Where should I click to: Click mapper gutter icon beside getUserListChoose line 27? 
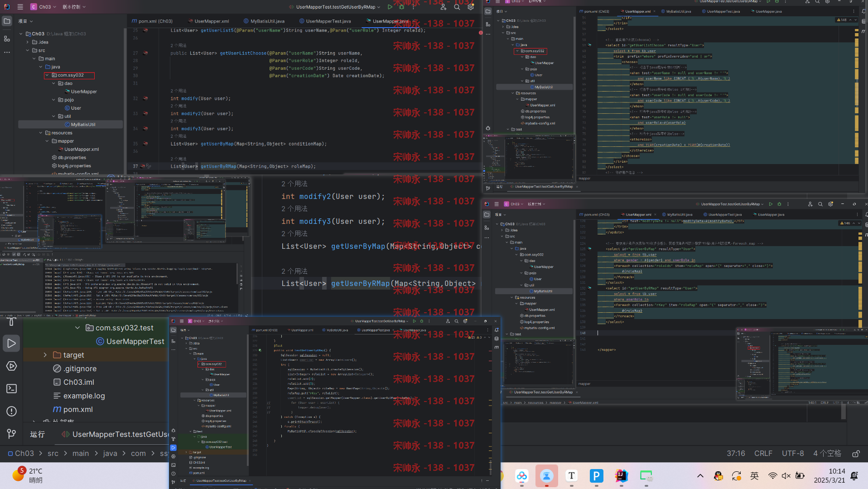[145, 53]
